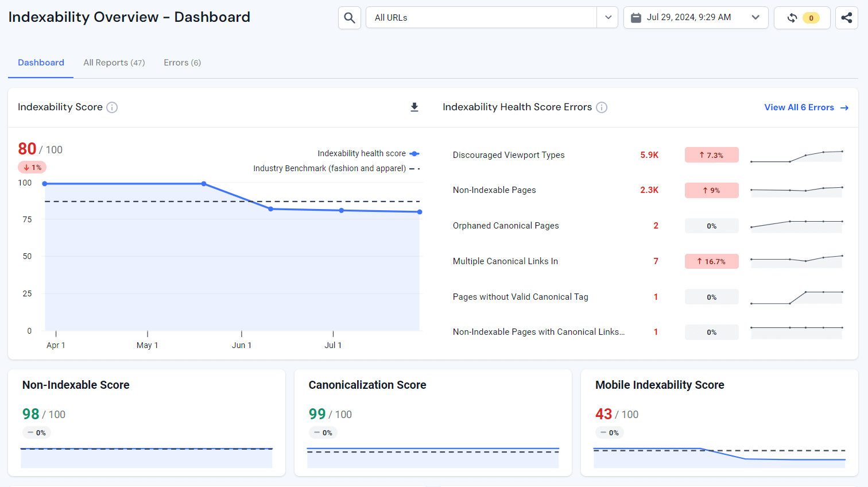Toggle the Indexability health score legend

(x=369, y=153)
